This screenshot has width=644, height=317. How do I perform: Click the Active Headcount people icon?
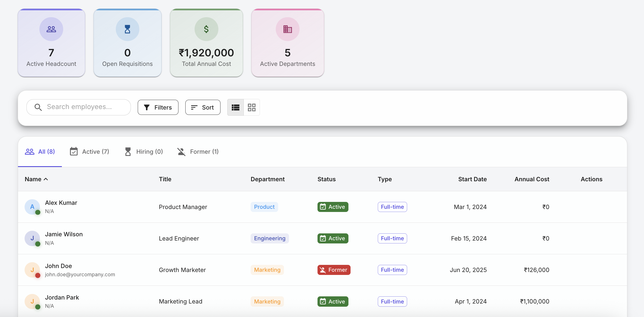(x=51, y=29)
